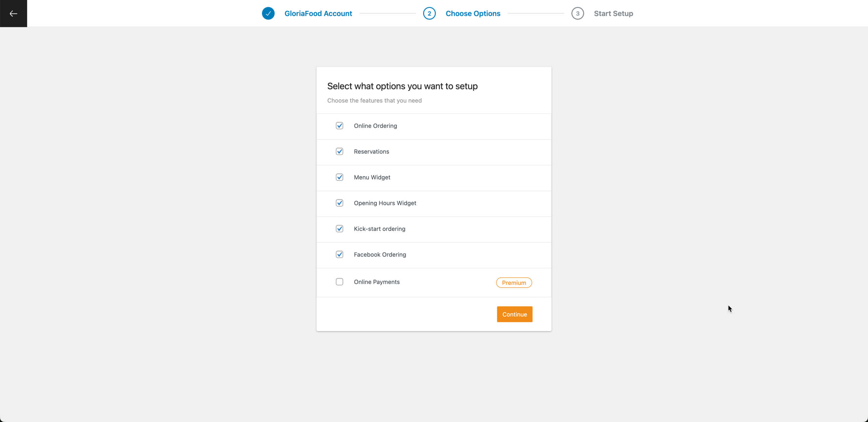Go to the GloriaFood Account step
Screen dimensions: 868x422
click(318, 14)
